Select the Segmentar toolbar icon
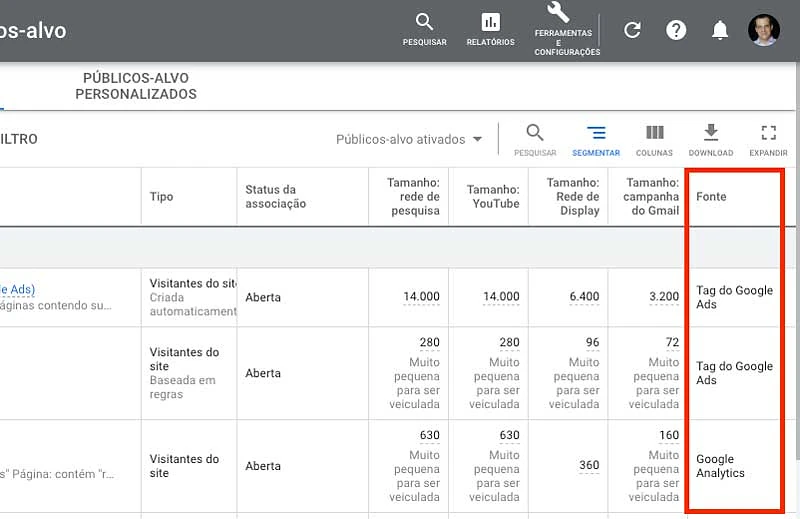Screen dimensions: 800x519 coord(596,140)
